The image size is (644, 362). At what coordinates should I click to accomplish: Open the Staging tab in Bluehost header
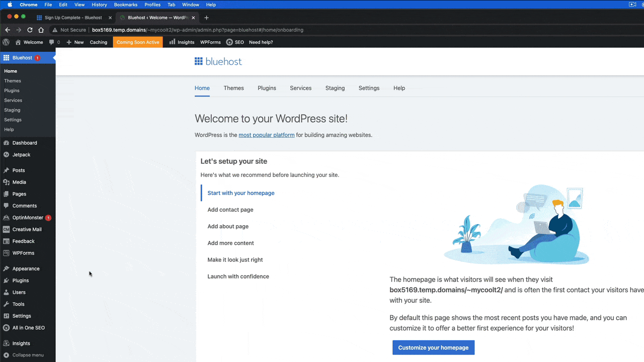[335, 88]
